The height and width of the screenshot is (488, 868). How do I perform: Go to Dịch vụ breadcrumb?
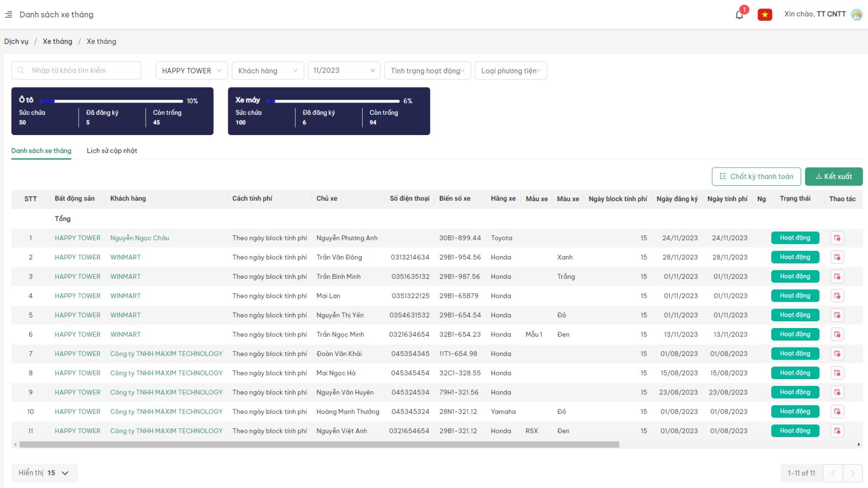(16, 42)
